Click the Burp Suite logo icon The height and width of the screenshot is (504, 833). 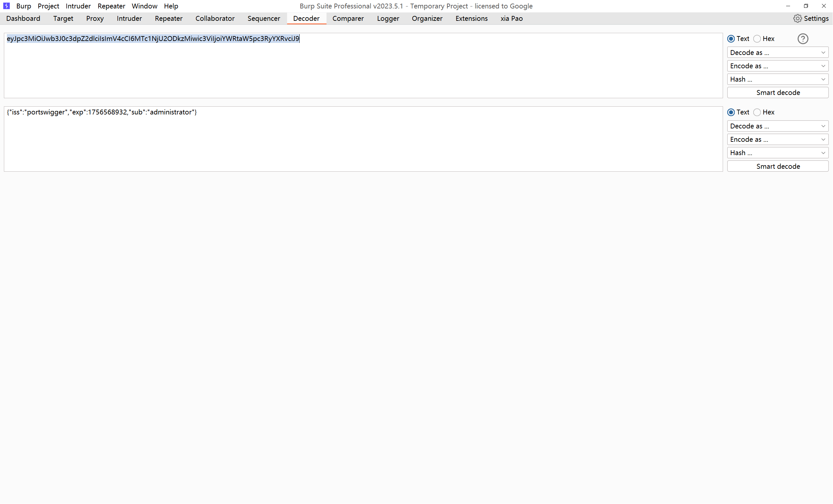(7, 6)
